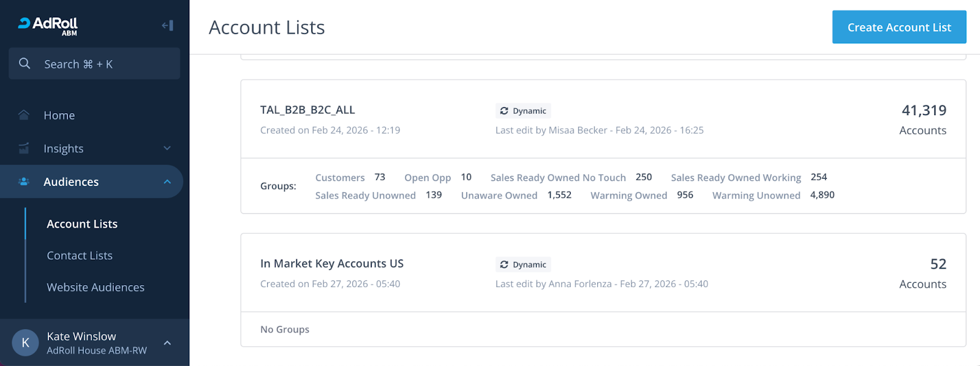This screenshot has width=980, height=366.
Task: Click Kate Winslow's avatar circle
Action: pyautogui.click(x=25, y=343)
